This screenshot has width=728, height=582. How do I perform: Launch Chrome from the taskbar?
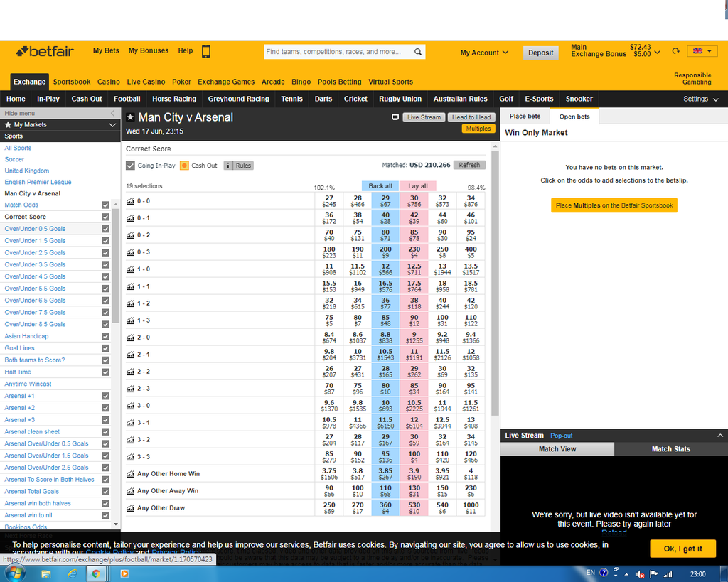(x=96, y=574)
